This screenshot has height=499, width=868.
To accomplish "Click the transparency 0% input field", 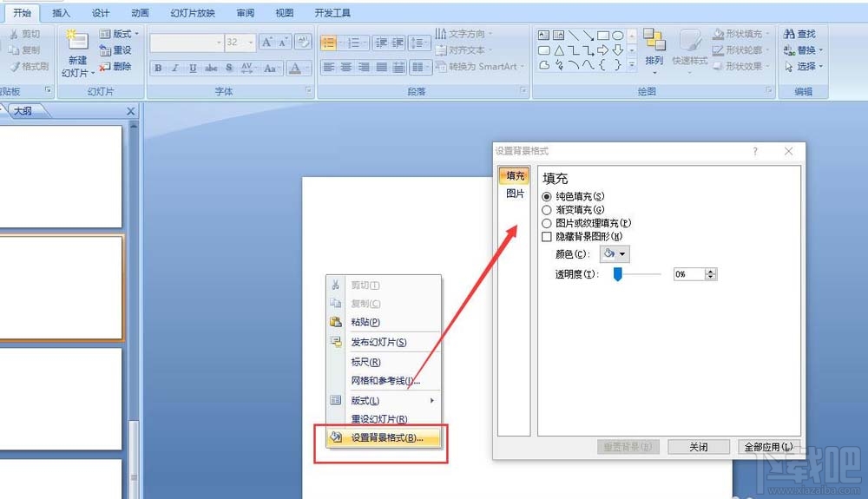I will [x=689, y=274].
